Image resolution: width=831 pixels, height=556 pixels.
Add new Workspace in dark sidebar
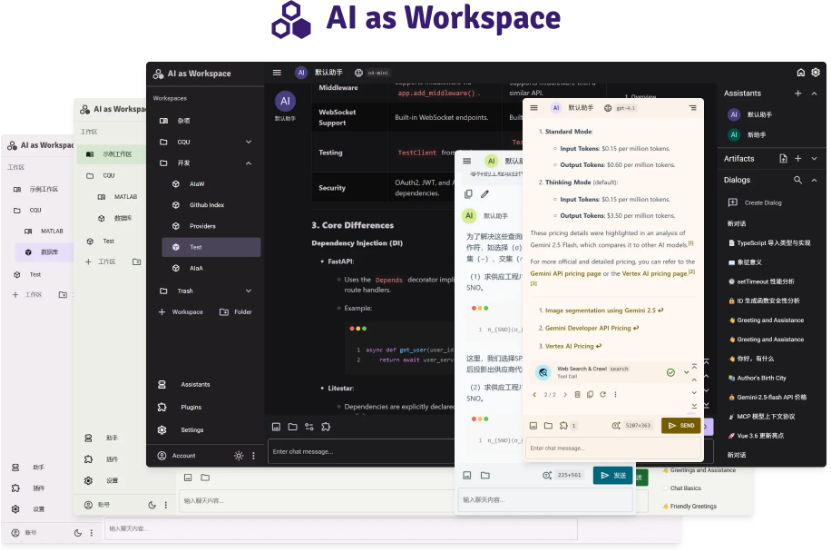coord(181,312)
